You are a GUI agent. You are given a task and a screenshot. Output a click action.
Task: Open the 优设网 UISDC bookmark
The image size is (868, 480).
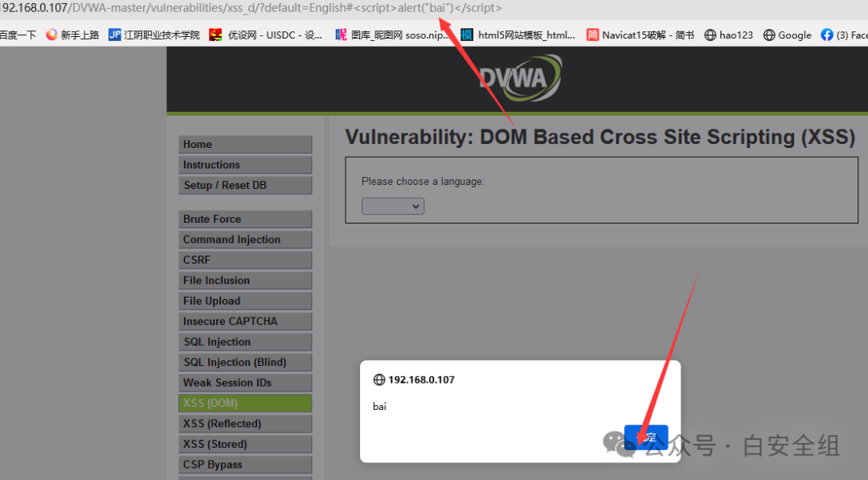(x=265, y=35)
